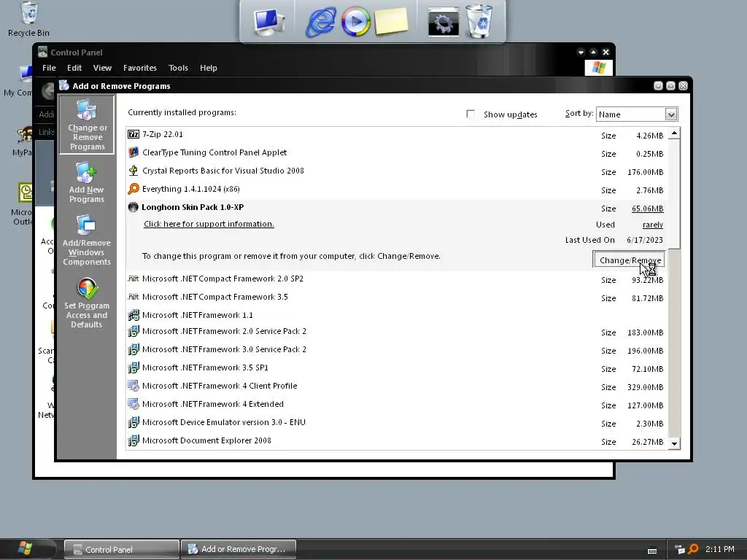The image size is (747, 560).
Task: Click the Longhorn Skin Pack icon
Action: point(133,207)
